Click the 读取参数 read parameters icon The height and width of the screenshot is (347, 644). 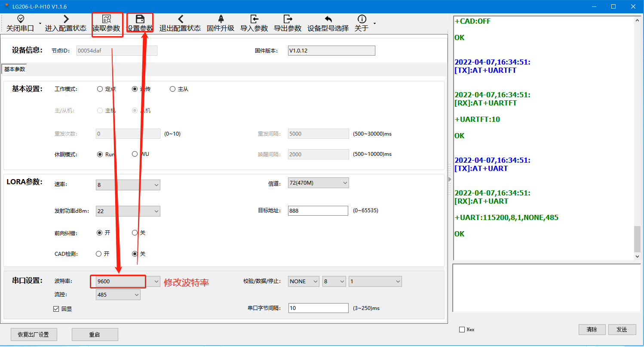click(106, 19)
